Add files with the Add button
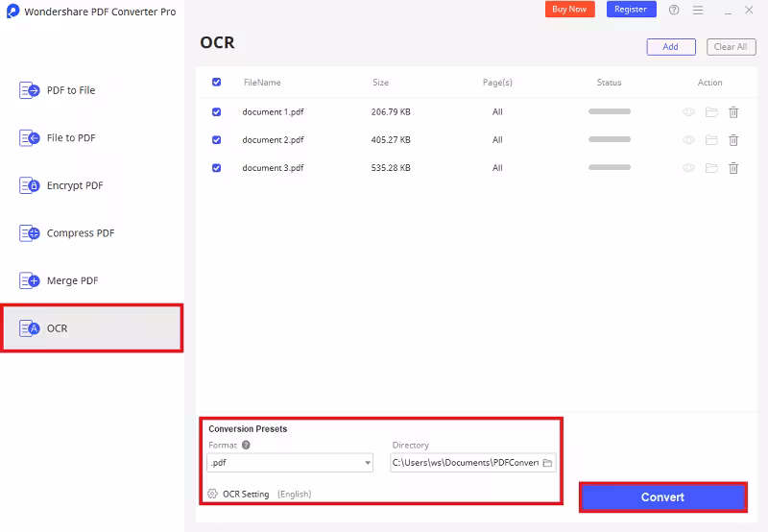The width and height of the screenshot is (768, 532). click(x=670, y=47)
